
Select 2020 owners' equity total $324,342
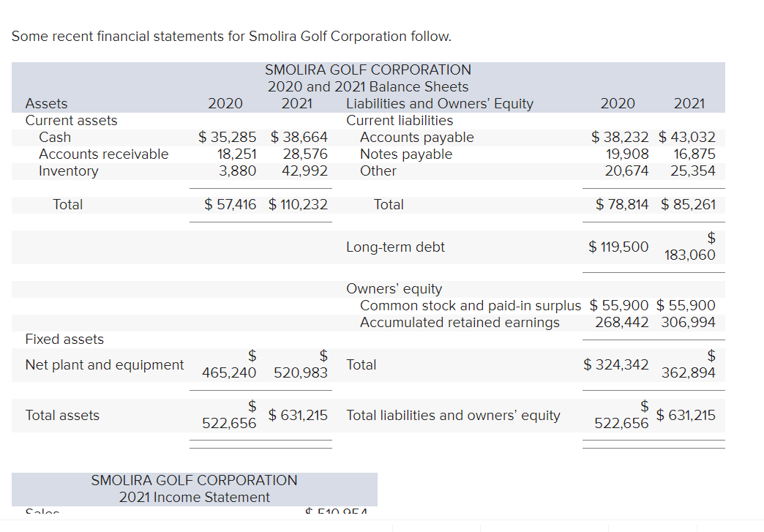(616, 365)
